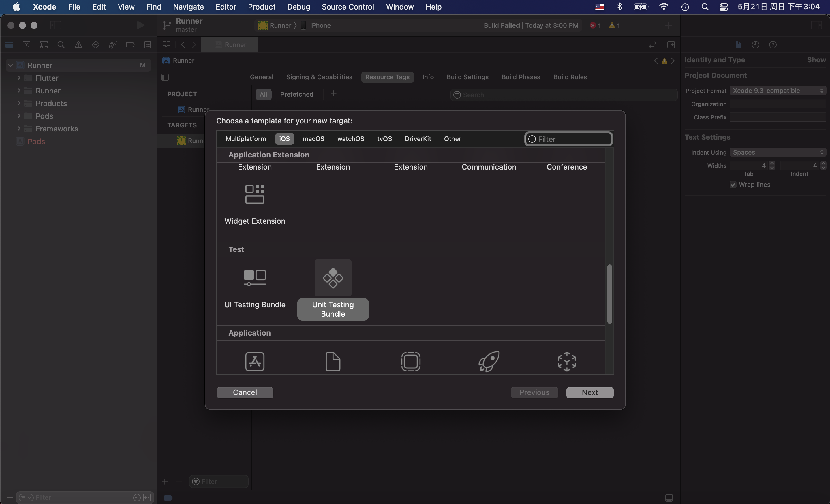This screenshot has width=830, height=504.
Task: Click the red error count badge
Action: pos(595,25)
